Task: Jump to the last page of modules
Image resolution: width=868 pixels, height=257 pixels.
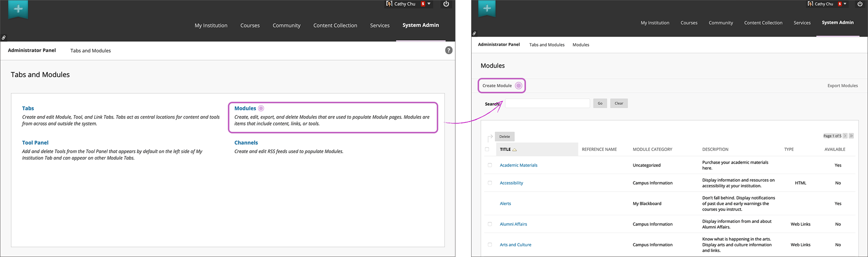Action: click(851, 136)
